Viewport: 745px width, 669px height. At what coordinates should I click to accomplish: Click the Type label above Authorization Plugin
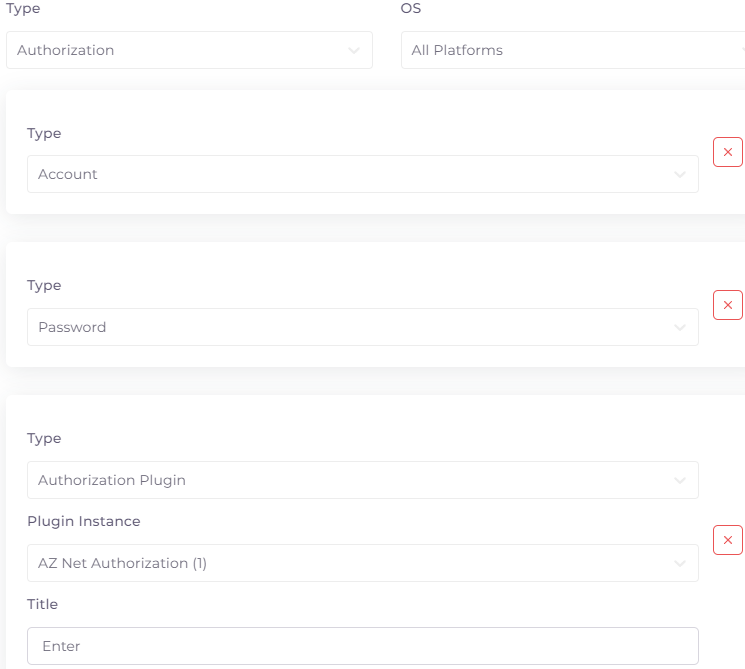pyautogui.click(x=44, y=439)
